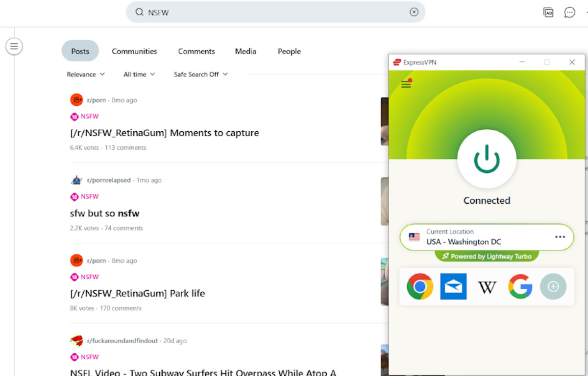Minimize the ExpressVPN window

[x=522, y=62]
